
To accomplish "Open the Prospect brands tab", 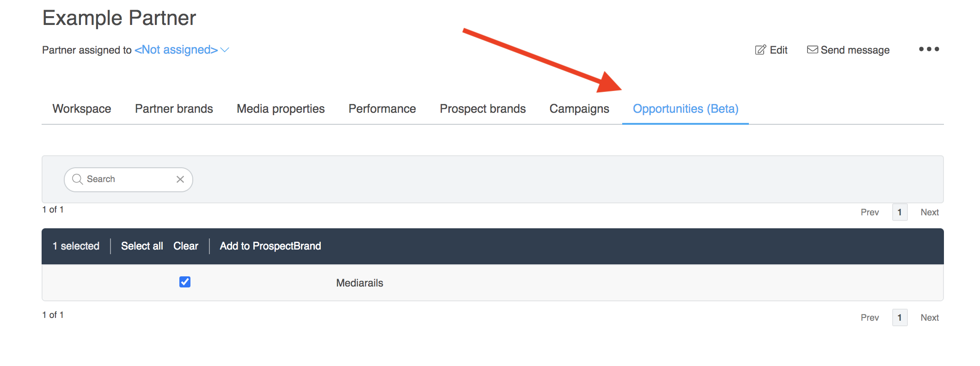I will [x=483, y=109].
